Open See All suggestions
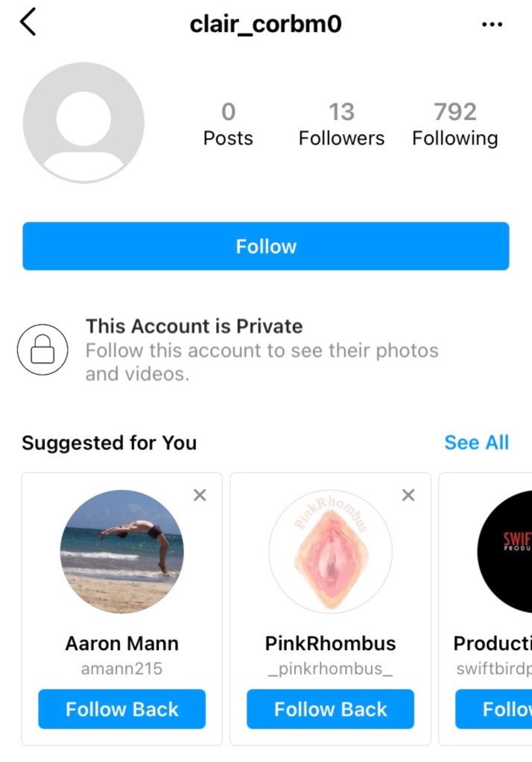 coord(476,442)
